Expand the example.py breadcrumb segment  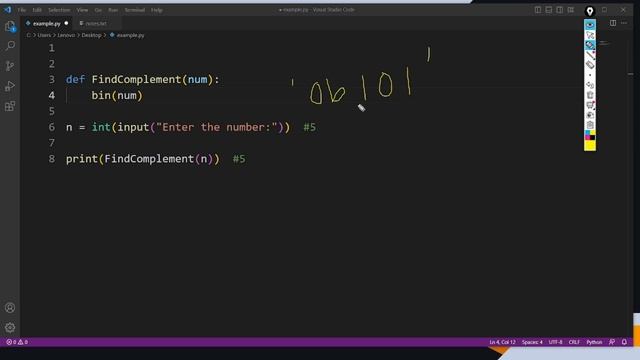pyautogui.click(x=130, y=35)
